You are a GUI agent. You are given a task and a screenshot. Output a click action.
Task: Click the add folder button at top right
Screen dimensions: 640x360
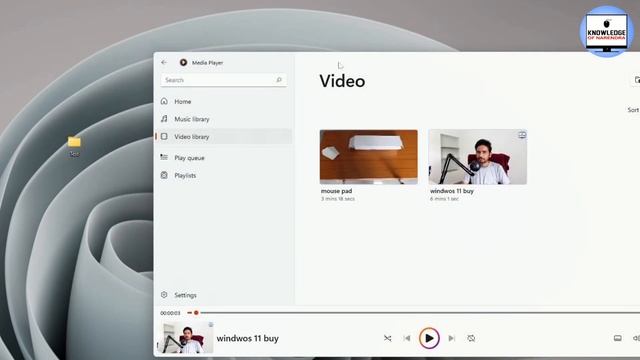point(636,80)
